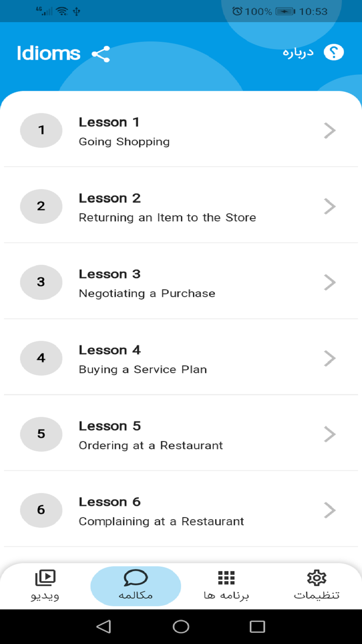Select the conversation speech bubble icon
This screenshot has height=644, width=362.
[x=136, y=578]
